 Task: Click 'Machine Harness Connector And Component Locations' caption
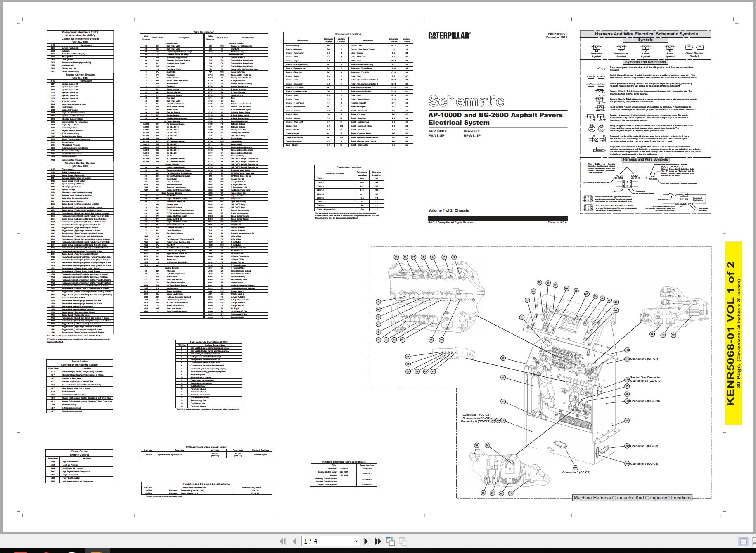[632, 498]
